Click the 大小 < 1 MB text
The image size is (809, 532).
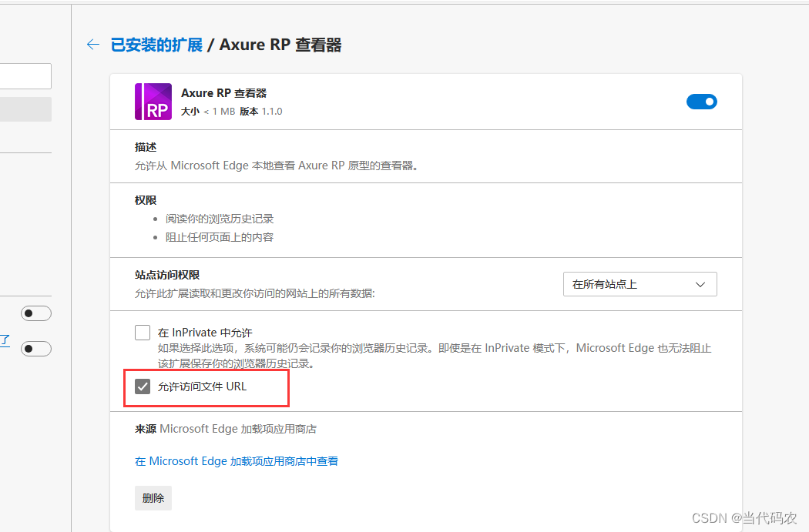(208, 112)
